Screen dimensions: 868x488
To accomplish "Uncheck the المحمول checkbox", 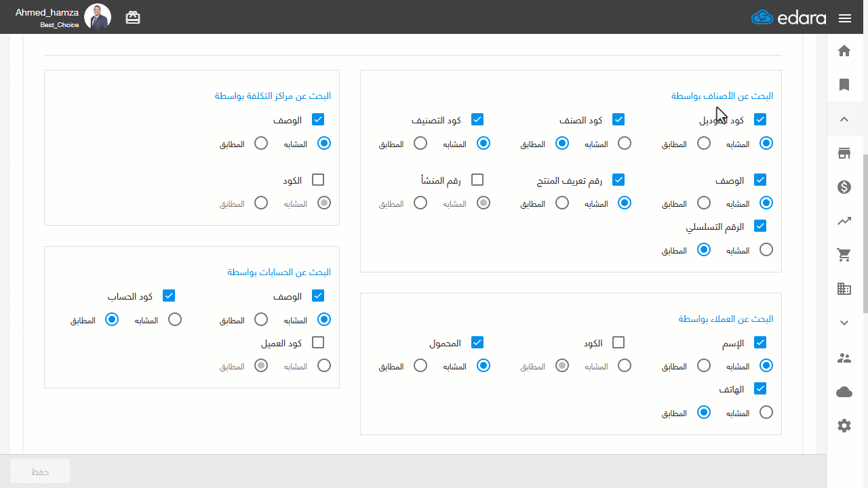I will [x=477, y=342].
